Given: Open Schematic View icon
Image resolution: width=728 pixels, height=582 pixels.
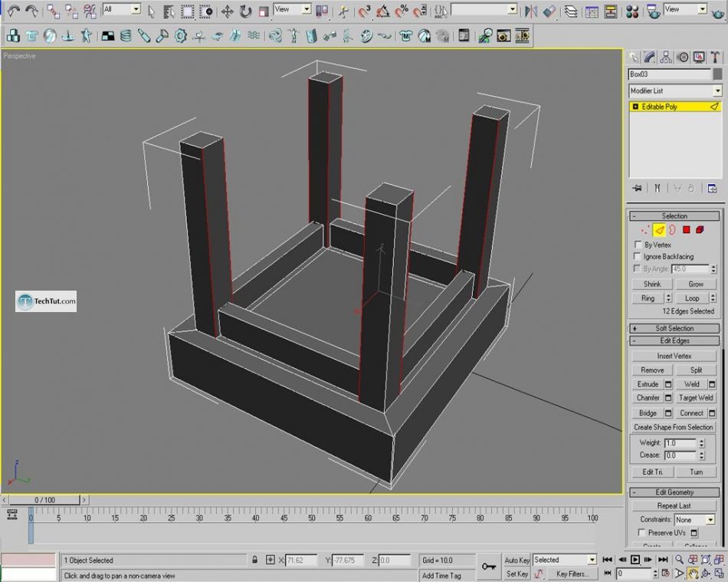Looking at the screenshot, I should point(611,12).
